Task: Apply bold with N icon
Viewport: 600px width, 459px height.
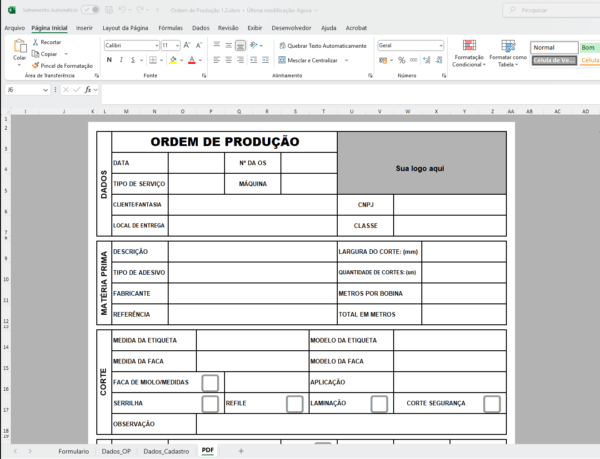Action: 109,60
